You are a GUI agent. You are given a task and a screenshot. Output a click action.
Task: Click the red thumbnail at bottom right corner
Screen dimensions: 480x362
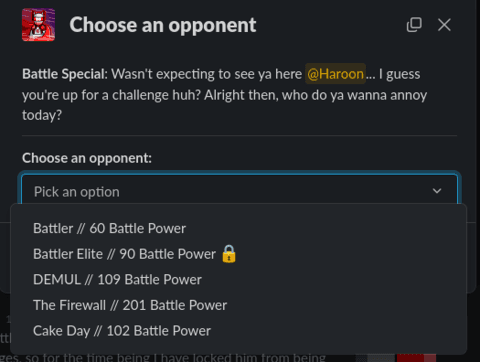[x=416, y=358]
